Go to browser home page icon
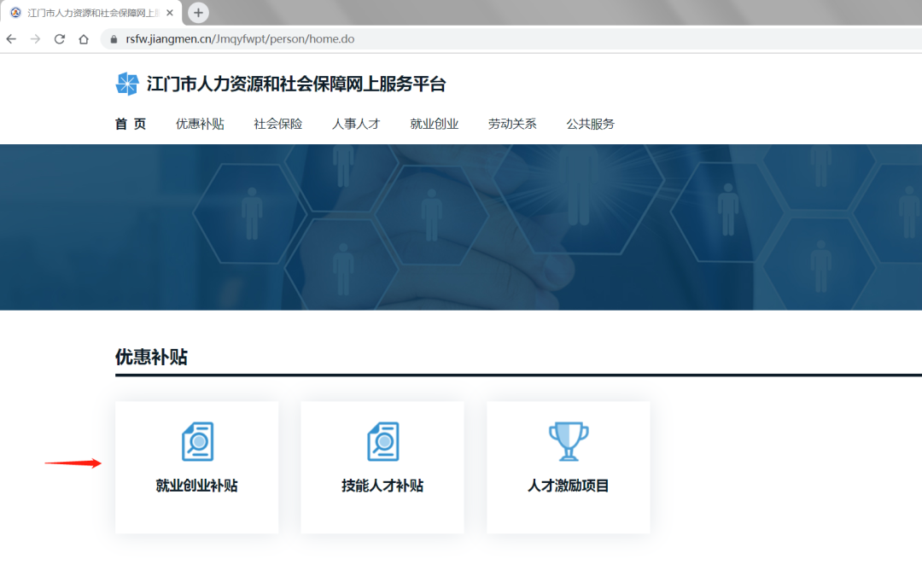This screenshot has width=922, height=588. click(x=84, y=39)
